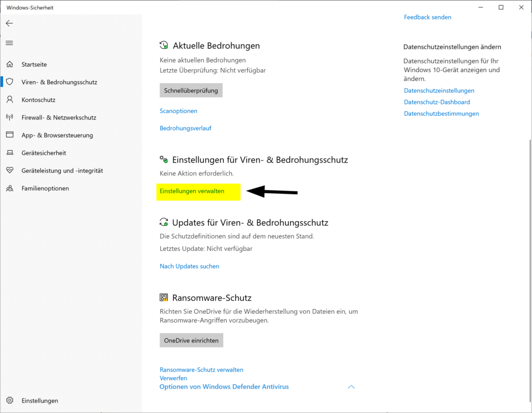This screenshot has width=532, height=413.
Task: Click Nach Updates suchen
Action: [189, 266]
